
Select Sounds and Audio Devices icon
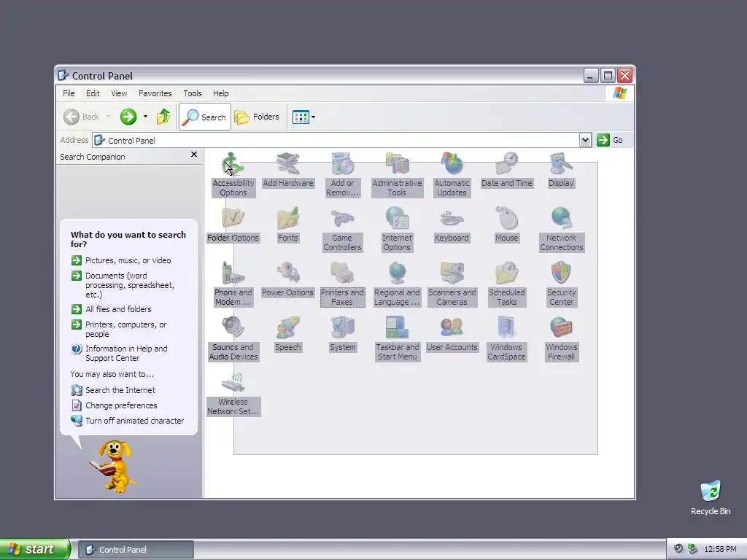point(233,338)
